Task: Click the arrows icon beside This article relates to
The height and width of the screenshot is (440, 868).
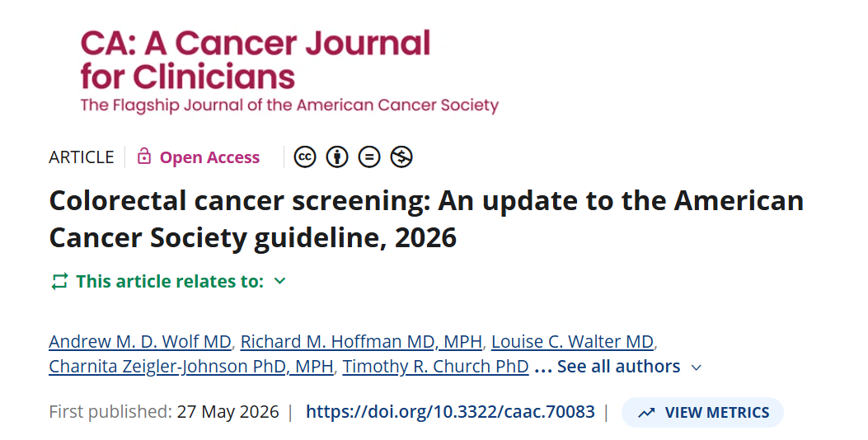Action: click(59, 281)
